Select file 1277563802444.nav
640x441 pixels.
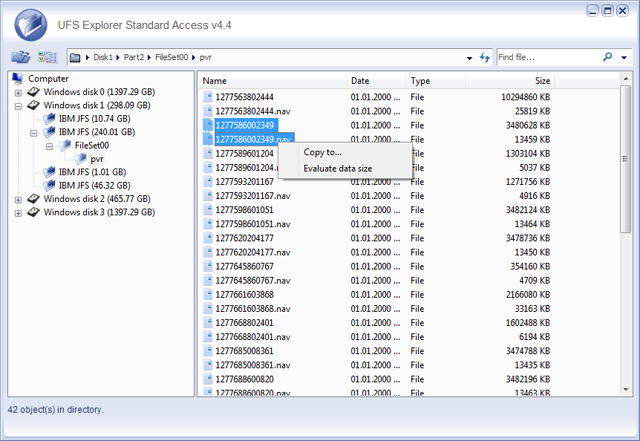(253, 111)
